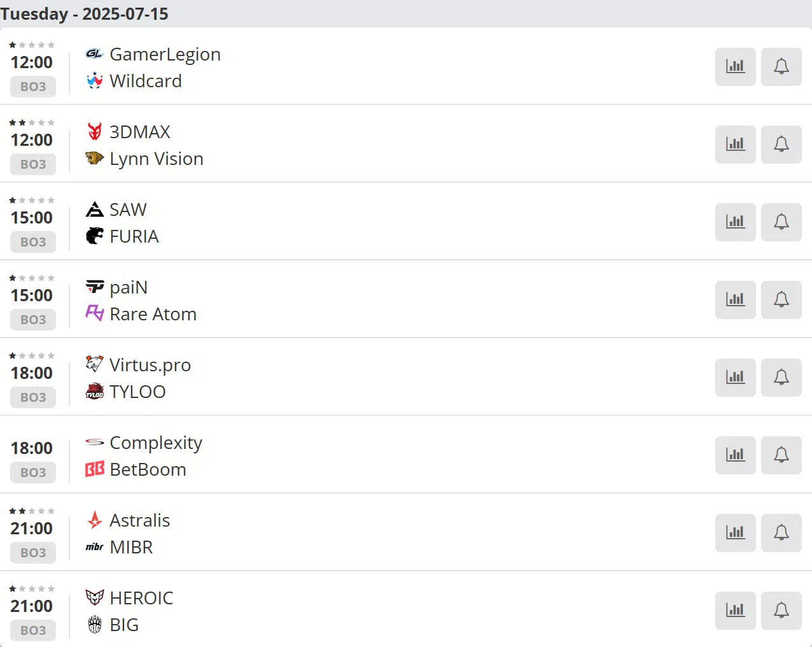Viewport: 812px width, 647px height.
Task: Click BO3 badge on HEROIC vs BIG
Action: [33, 630]
